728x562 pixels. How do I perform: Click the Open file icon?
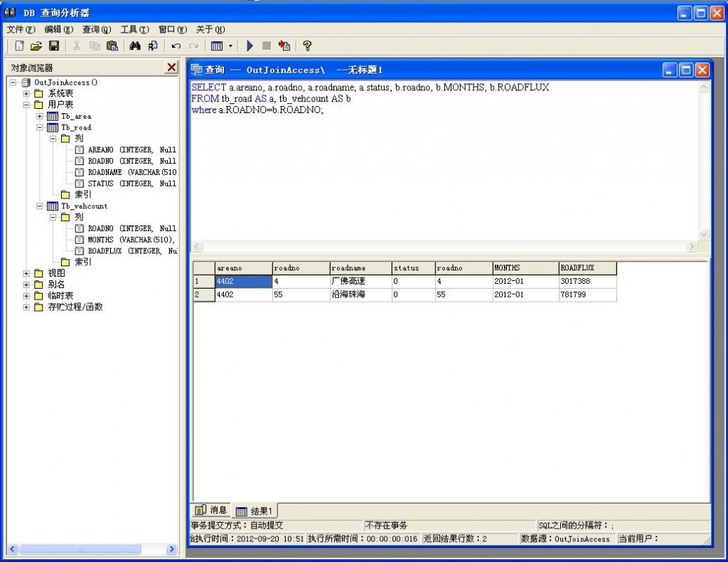pos(37,46)
